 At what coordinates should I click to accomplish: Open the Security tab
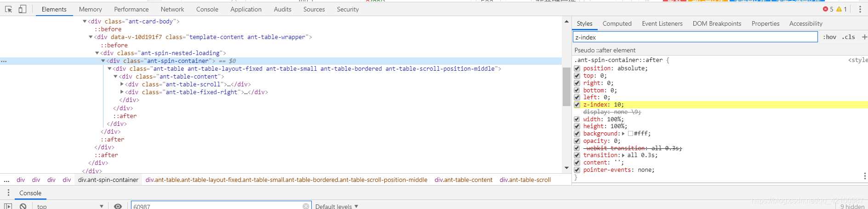point(348,9)
